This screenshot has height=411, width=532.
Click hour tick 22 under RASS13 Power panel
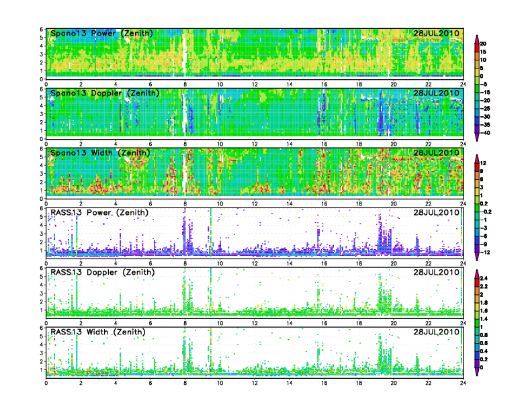(x=429, y=263)
